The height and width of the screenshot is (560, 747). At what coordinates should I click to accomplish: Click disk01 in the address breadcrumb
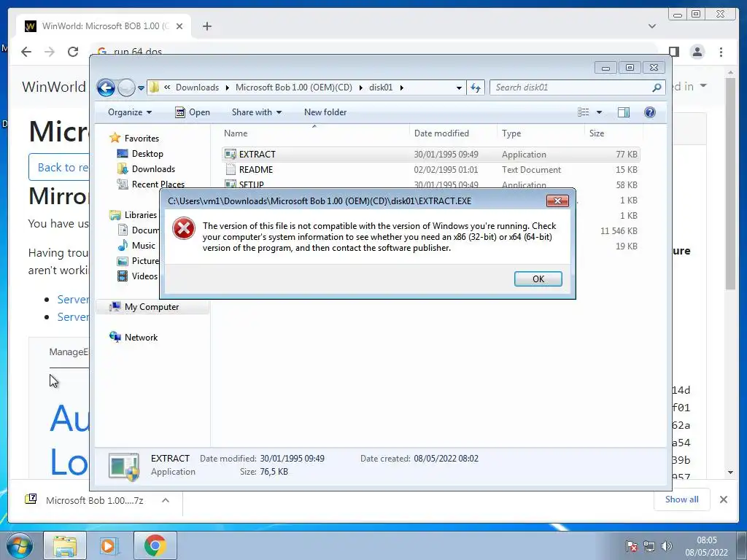pyautogui.click(x=381, y=87)
